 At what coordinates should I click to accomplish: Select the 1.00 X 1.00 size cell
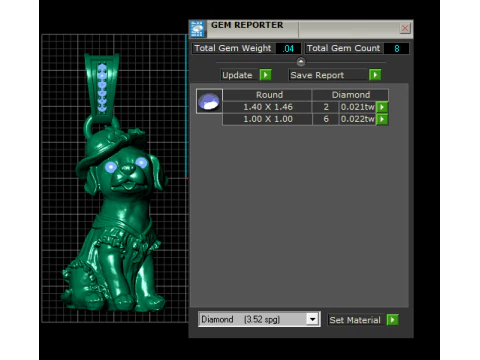tap(268, 119)
